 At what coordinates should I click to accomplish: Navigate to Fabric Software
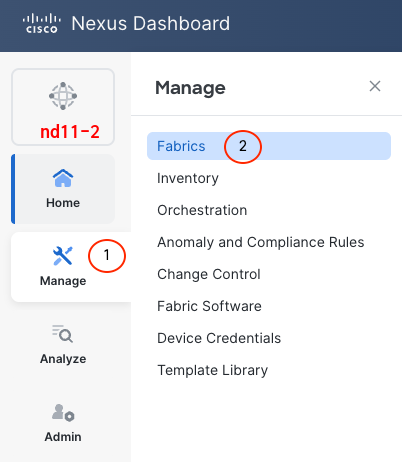coord(209,306)
